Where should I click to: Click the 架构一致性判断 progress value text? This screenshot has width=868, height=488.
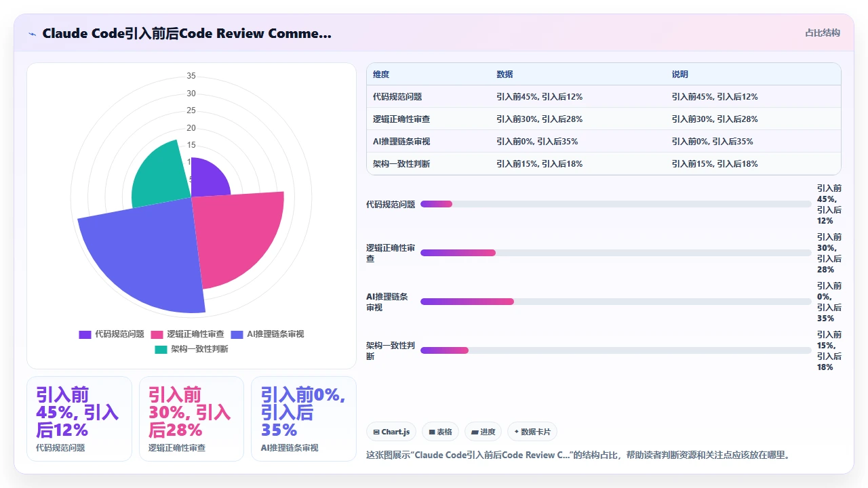click(829, 350)
